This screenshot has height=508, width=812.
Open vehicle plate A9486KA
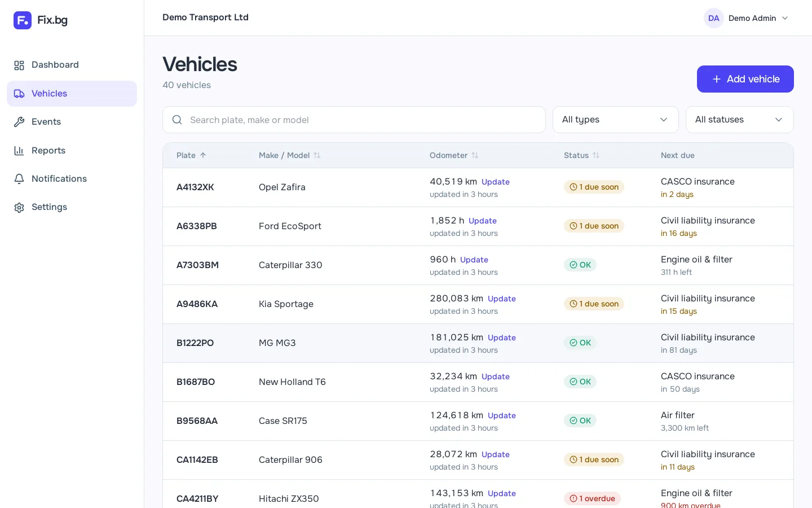(x=197, y=304)
